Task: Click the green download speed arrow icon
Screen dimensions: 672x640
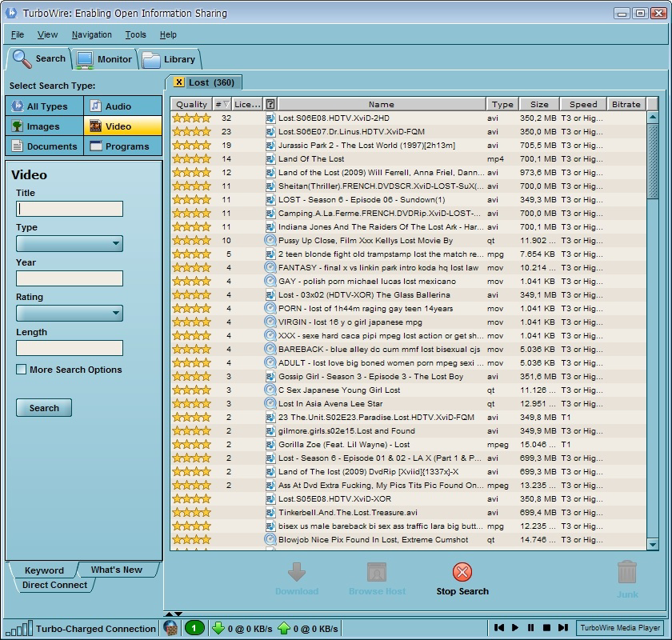Action: tap(218, 629)
